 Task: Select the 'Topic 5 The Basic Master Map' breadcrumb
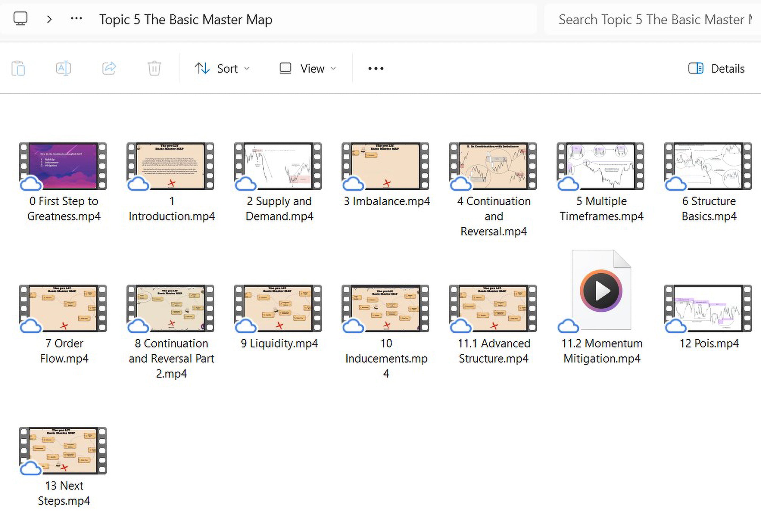186,19
